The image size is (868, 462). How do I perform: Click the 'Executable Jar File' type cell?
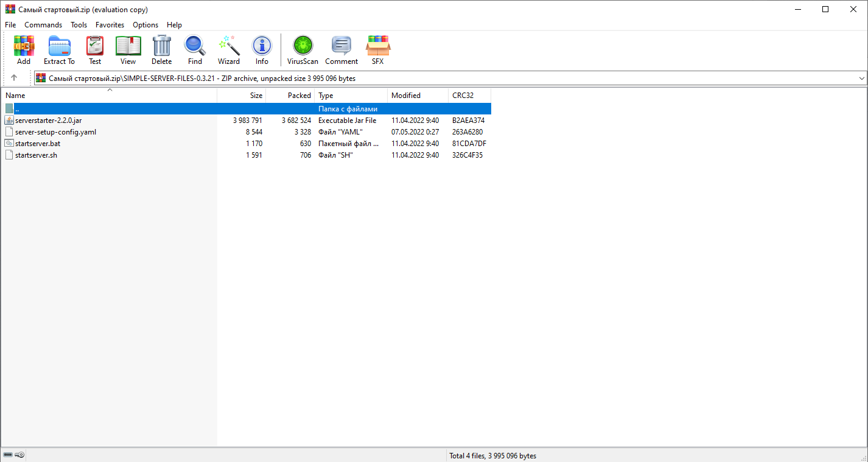coord(348,121)
